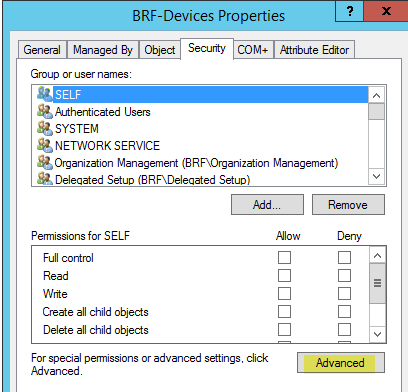Image resolution: width=408 pixels, height=392 pixels.
Task: Check Deny for Write permission
Action: click(x=344, y=294)
